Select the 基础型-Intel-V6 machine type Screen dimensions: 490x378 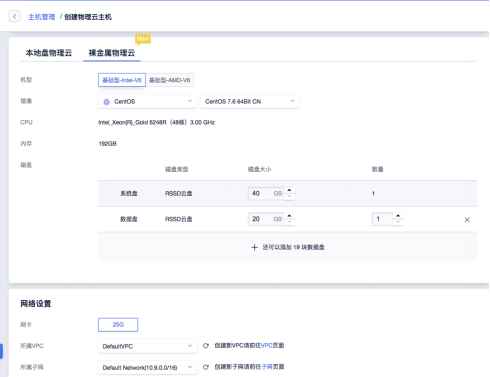click(122, 80)
